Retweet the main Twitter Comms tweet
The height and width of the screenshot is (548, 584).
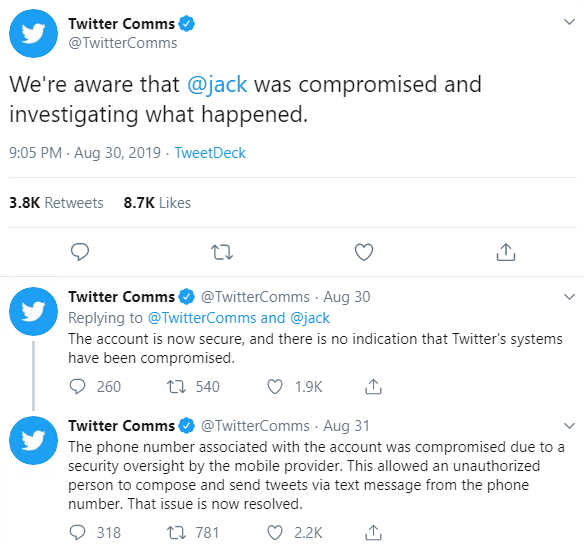[x=222, y=252]
